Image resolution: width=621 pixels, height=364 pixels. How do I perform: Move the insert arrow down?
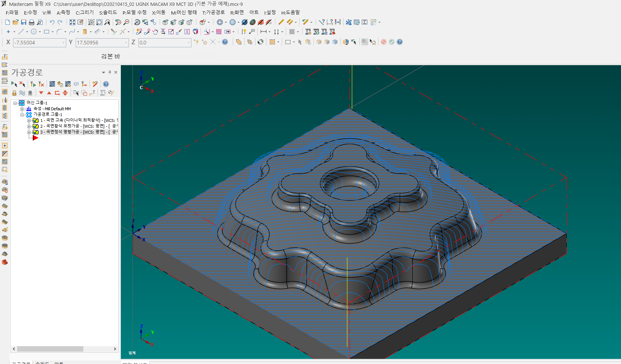click(41, 93)
